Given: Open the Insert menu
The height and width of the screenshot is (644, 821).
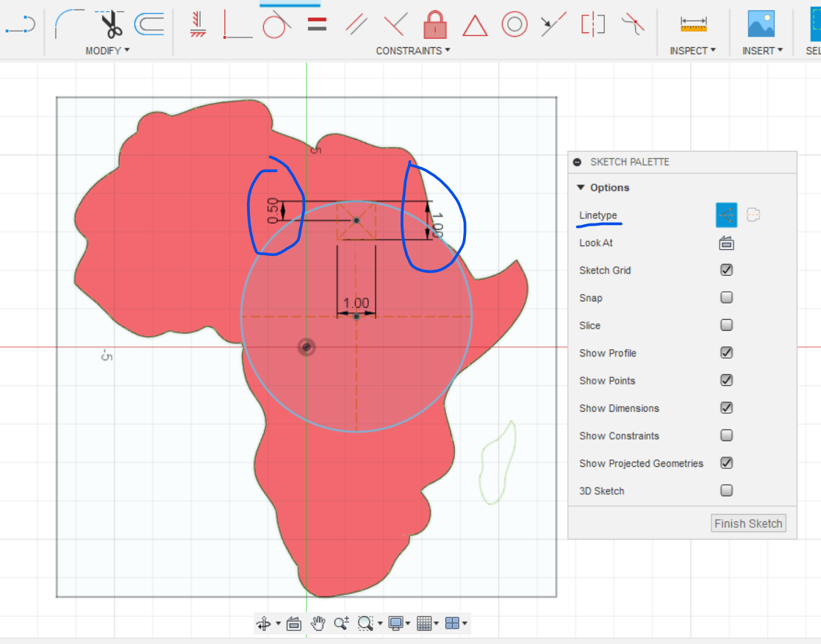Looking at the screenshot, I should [x=762, y=51].
